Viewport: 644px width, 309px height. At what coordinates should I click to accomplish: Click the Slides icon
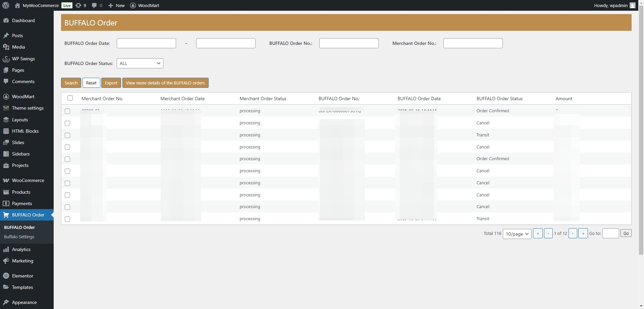[6, 142]
